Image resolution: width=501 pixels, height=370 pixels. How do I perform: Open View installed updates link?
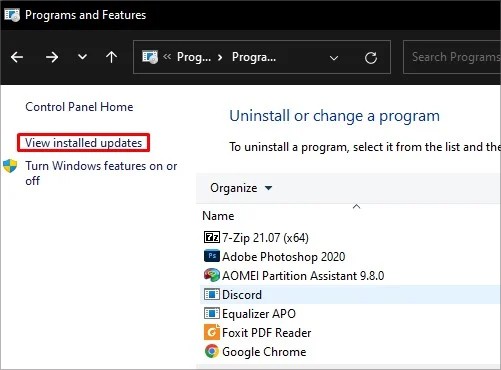click(x=83, y=143)
